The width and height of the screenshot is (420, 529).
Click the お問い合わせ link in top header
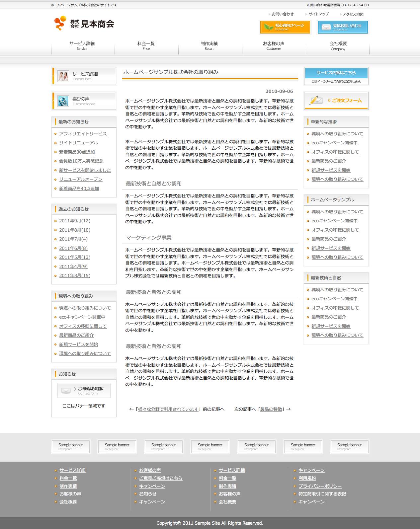click(x=283, y=14)
